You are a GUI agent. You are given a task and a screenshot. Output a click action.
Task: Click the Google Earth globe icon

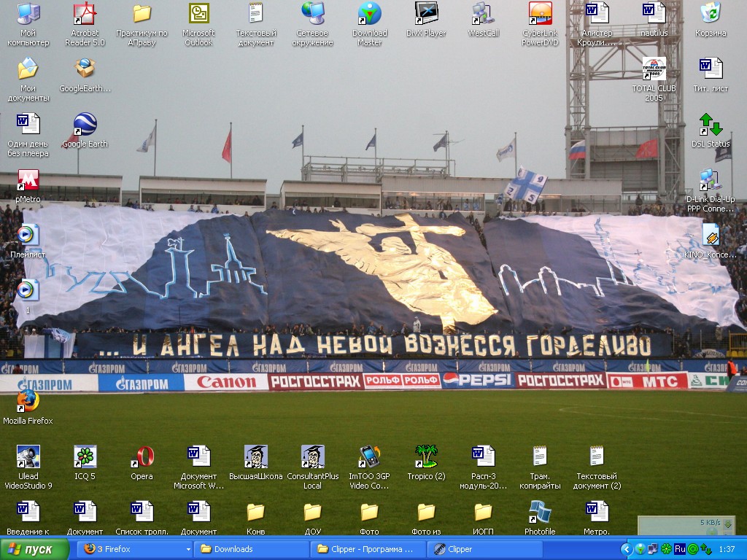(x=85, y=125)
